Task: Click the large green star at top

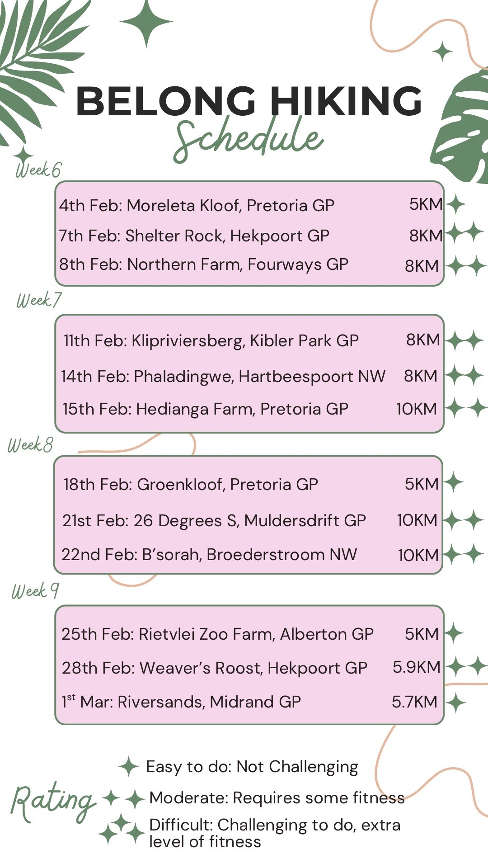Action: pyautogui.click(x=146, y=22)
